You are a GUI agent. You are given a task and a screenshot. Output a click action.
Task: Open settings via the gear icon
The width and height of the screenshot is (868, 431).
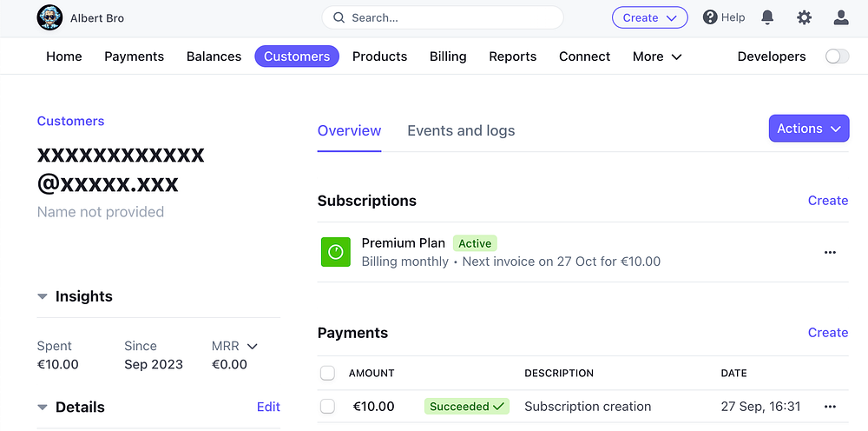(x=805, y=17)
